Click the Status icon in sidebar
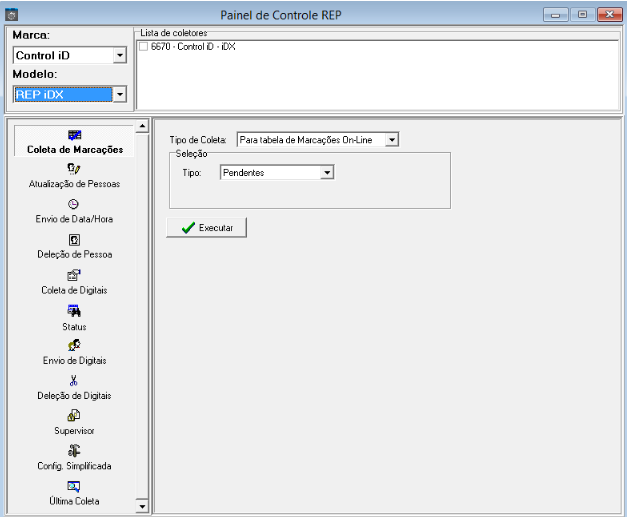The height and width of the screenshot is (517, 627). 74,311
